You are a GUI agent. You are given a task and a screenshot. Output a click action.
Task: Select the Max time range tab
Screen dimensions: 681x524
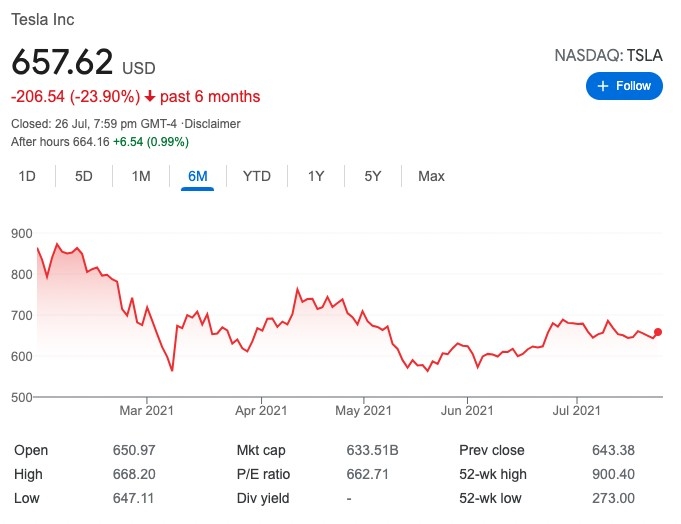(x=431, y=176)
